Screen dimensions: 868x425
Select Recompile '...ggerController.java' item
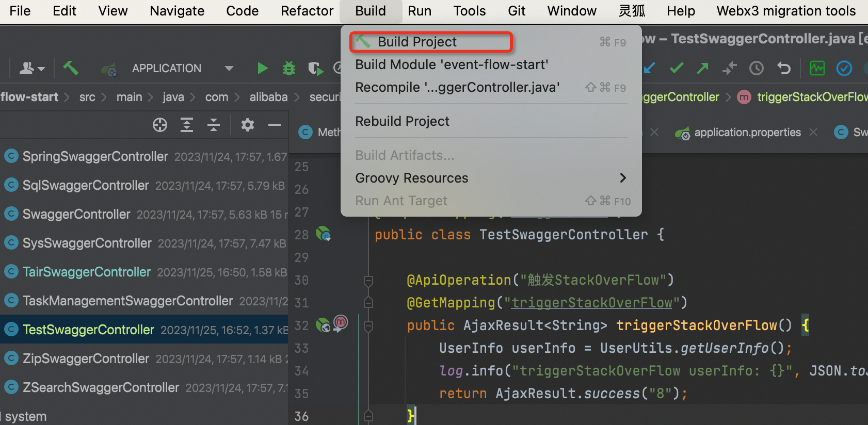(491, 87)
